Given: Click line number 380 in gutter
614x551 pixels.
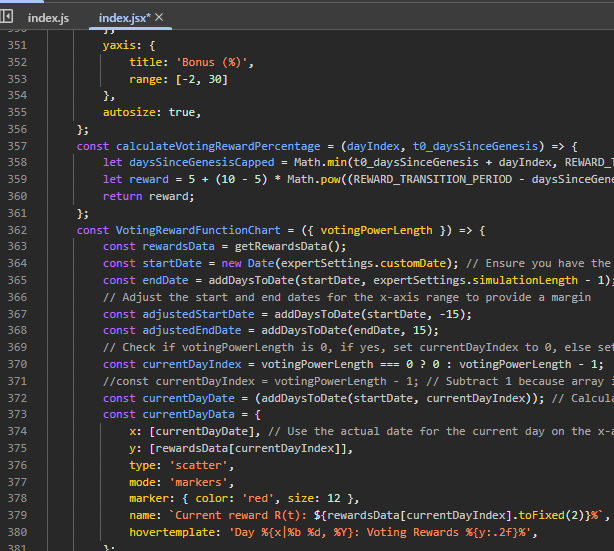Looking at the screenshot, I should click(18, 532).
